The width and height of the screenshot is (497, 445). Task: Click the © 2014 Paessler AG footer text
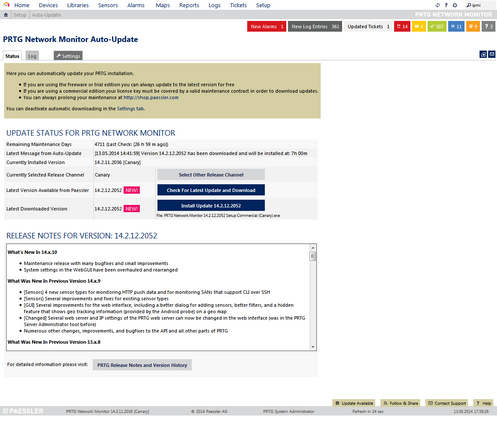pyautogui.click(x=209, y=411)
